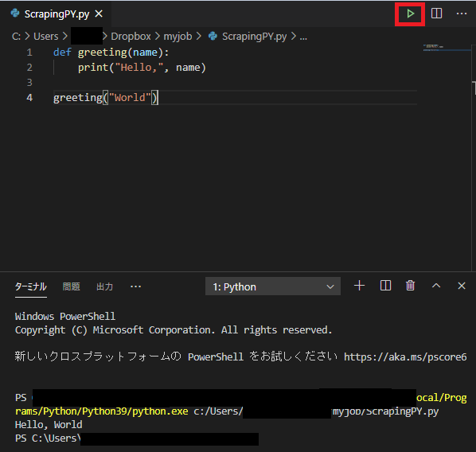Click the Python file icon on the tab
Image resolution: width=476 pixels, height=452 pixels.
click(15, 14)
